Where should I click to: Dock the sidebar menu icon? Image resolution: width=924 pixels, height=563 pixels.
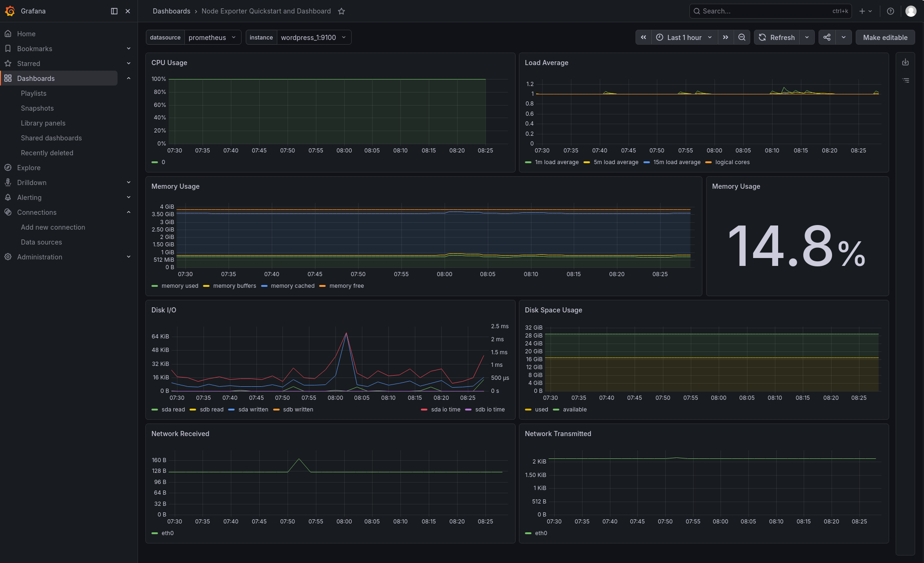[x=114, y=11]
